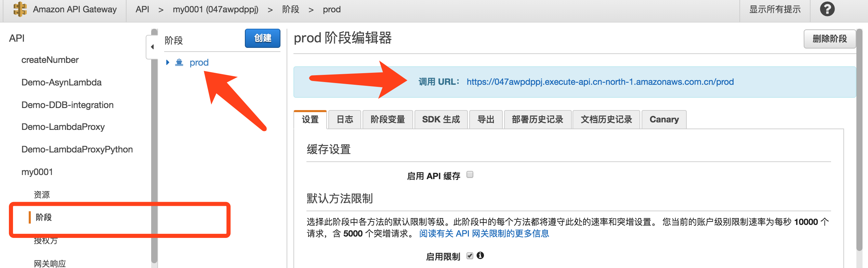
Task: Switch to the 日志 tab
Action: pyautogui.click(x=345, y=120)
